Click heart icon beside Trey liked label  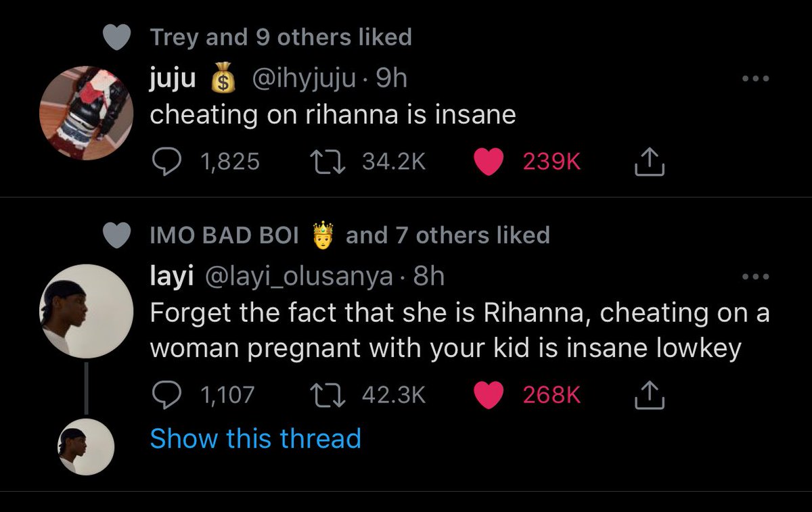118,38
